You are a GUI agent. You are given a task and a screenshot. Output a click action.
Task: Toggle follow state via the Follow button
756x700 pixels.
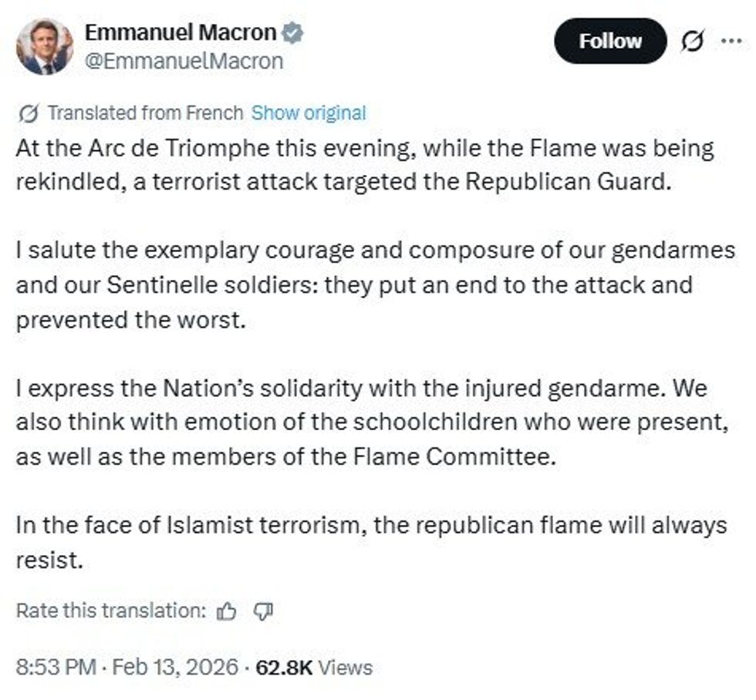pos(610,40)
